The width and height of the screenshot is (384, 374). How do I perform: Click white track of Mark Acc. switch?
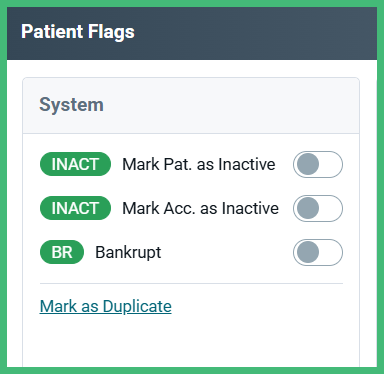coord(330,208)
